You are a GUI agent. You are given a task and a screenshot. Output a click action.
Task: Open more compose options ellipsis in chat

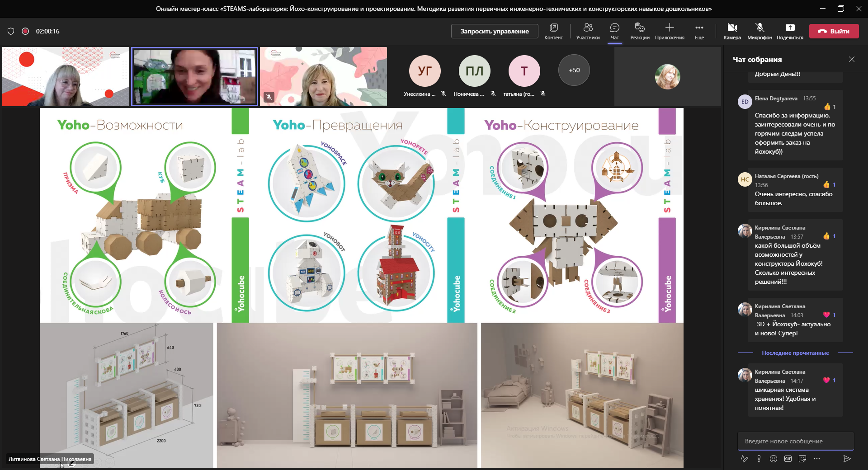tap(817, 459)
